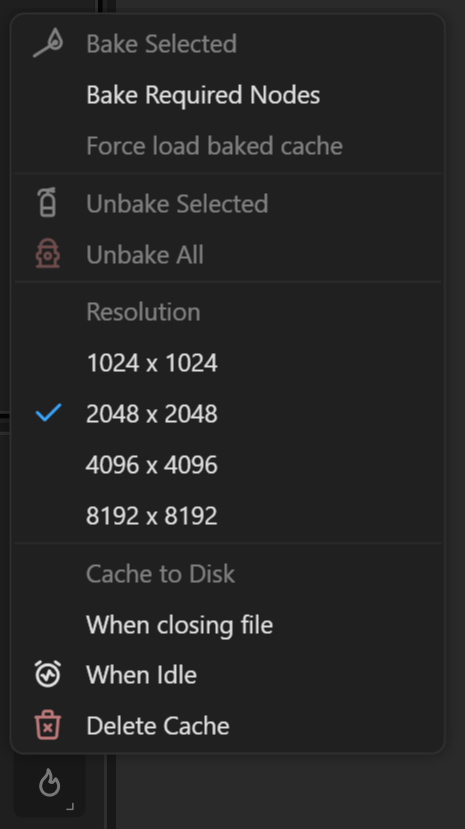This screenshot has width=465, height=829.
Task: Open dropdown corner arrow of flame button
Action: (70, 807)
